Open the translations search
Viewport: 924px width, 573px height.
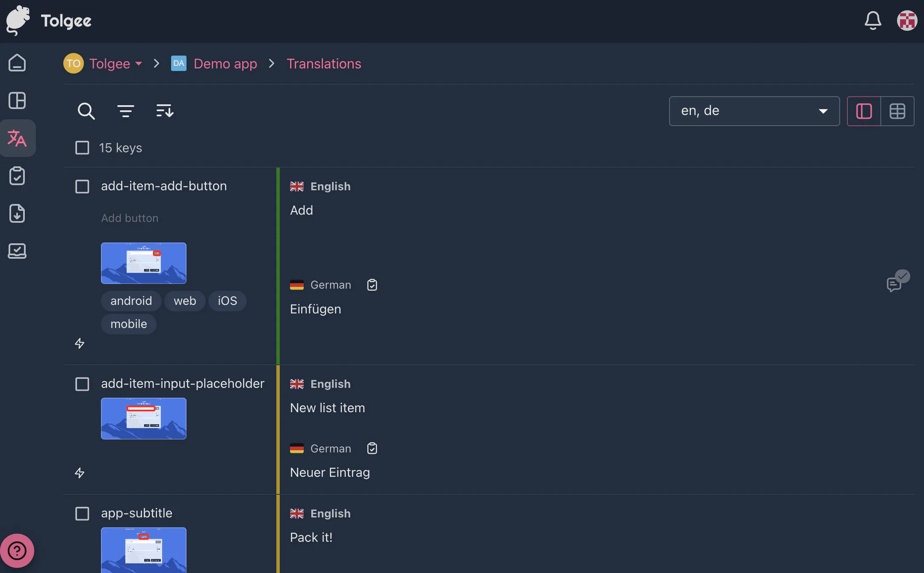click(86, 111)
